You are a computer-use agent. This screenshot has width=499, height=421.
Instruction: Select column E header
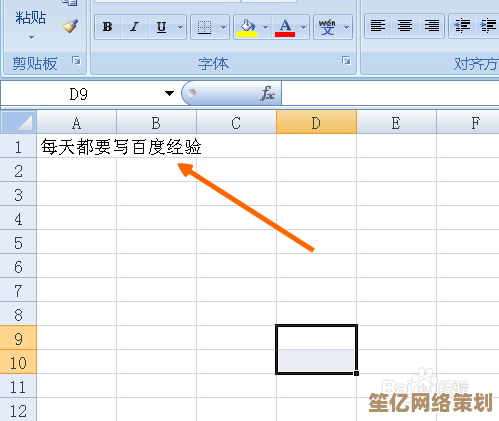point(396,123)
